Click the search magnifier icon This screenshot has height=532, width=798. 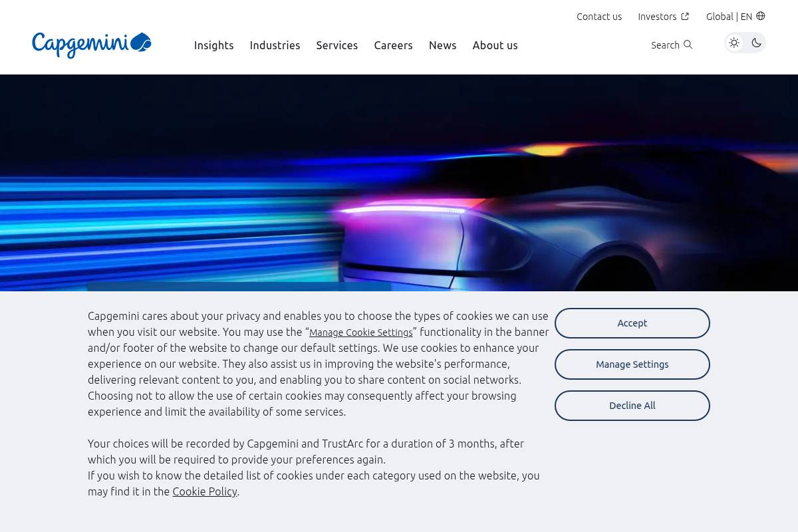click(x=688, y=45)
